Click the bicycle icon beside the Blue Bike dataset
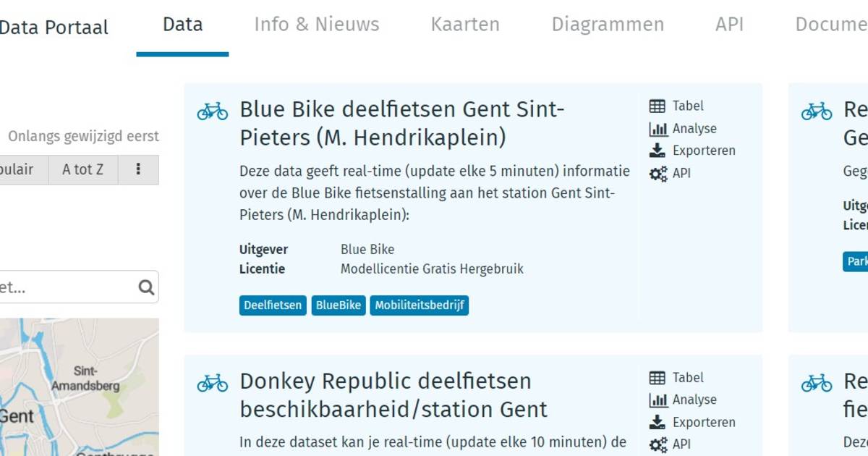868x456 pixels. (212, 111)
